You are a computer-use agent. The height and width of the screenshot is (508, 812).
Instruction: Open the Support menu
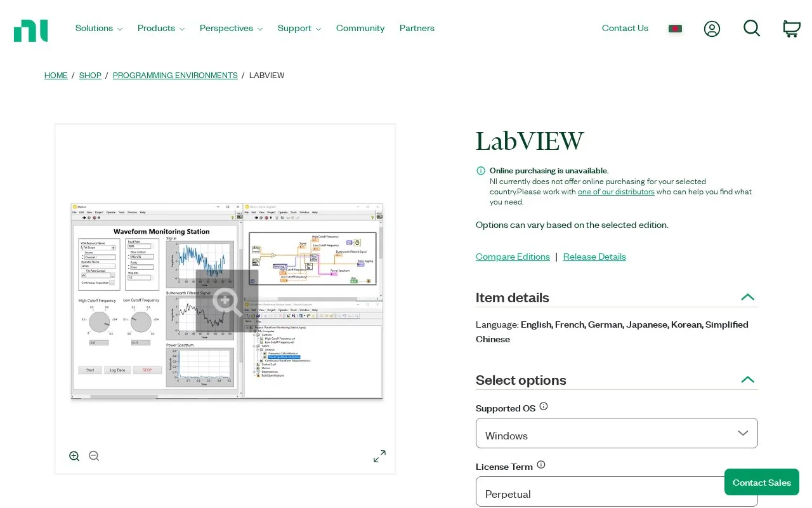click(299, 28)
